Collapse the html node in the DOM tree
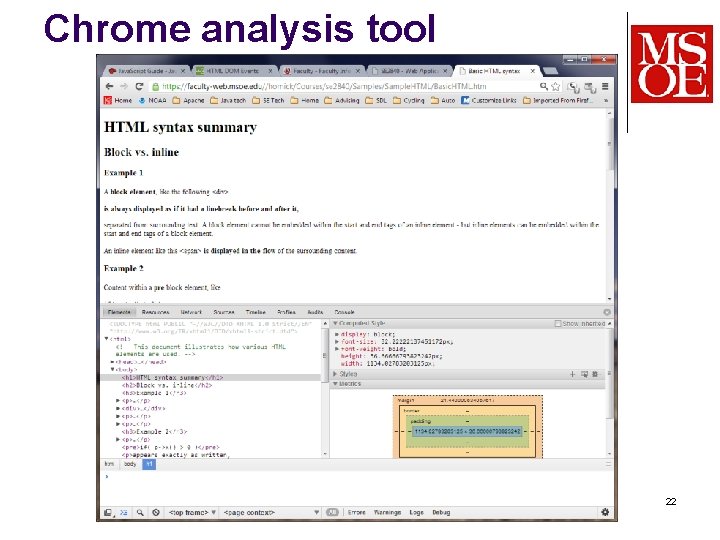This screenshot has width=720, height=540. tap(107, 339)
